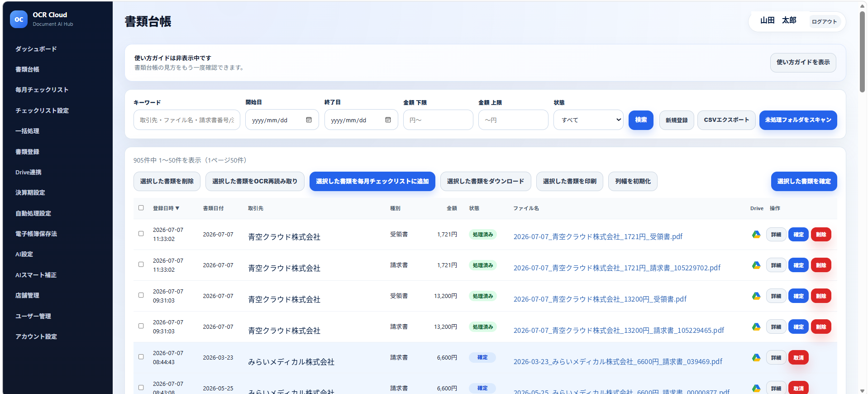Open Drive icon for 請求書_039469 row

point(756,358)
